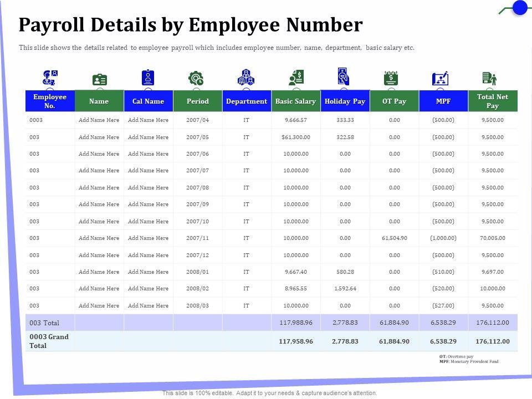Click the MPF: Monetary Provident Fund footnote
Image resolution: width=532 pixels, height=399 pixels.
(469, 362)
